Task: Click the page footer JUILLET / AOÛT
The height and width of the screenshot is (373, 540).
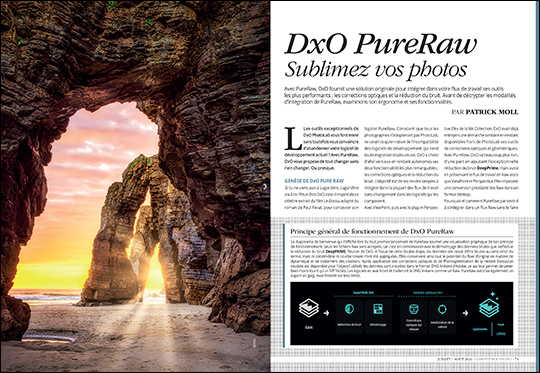Action: (x=479, y=359)
